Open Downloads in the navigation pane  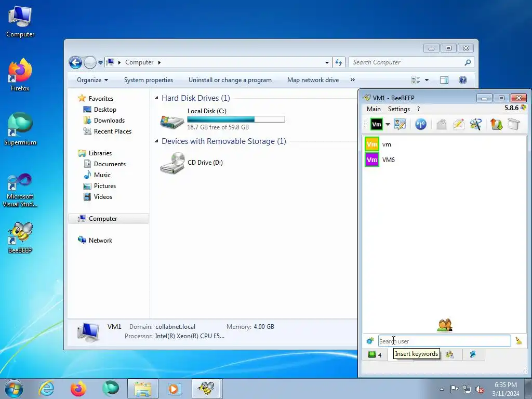[109, 121]
